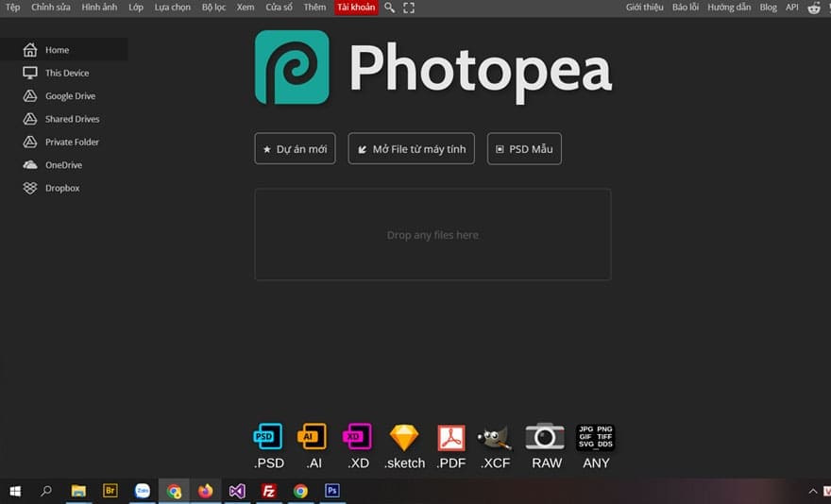Click the PSD Mẫu button
The image size is (831, 504).
pos(524,149)
